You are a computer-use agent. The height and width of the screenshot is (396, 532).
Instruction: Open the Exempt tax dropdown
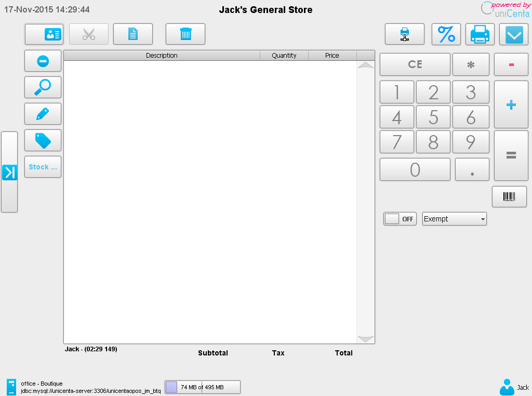pos(455,219)
